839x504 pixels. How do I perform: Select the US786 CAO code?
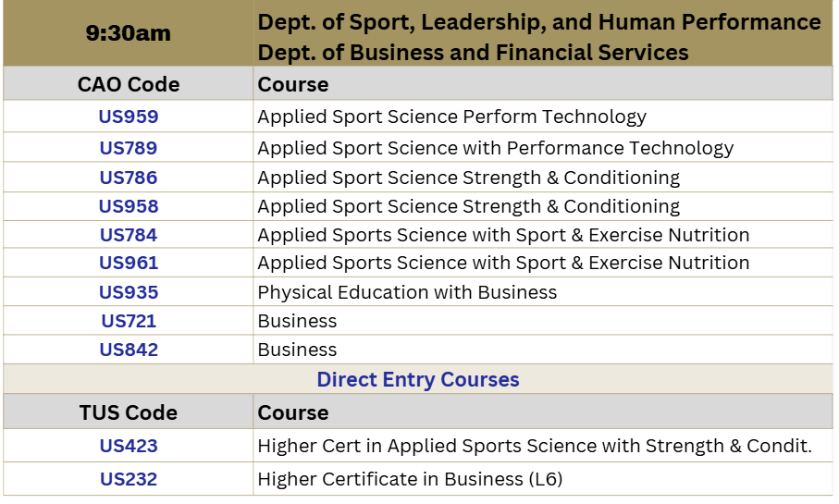pyautogui.click(x=129, y=178)
